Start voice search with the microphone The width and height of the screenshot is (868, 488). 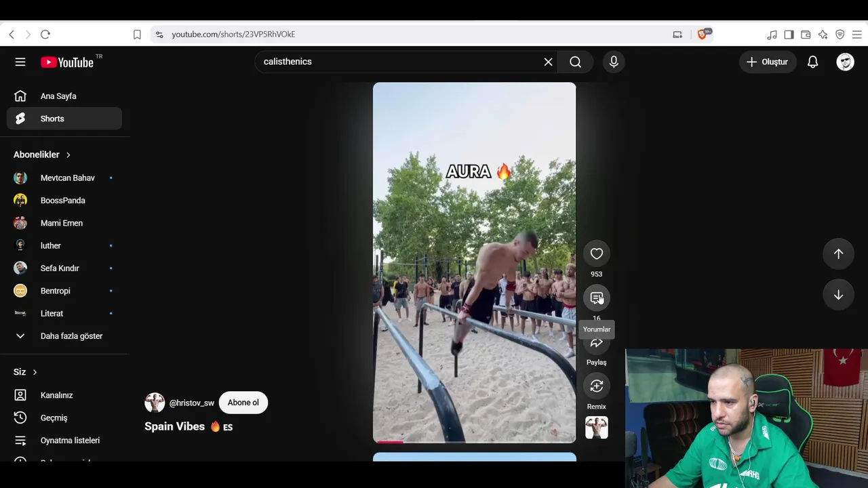click(x=614, y=62)
